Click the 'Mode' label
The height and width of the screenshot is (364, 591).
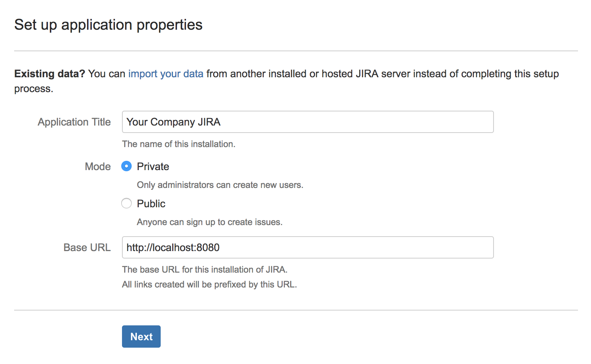click(98, 166)
